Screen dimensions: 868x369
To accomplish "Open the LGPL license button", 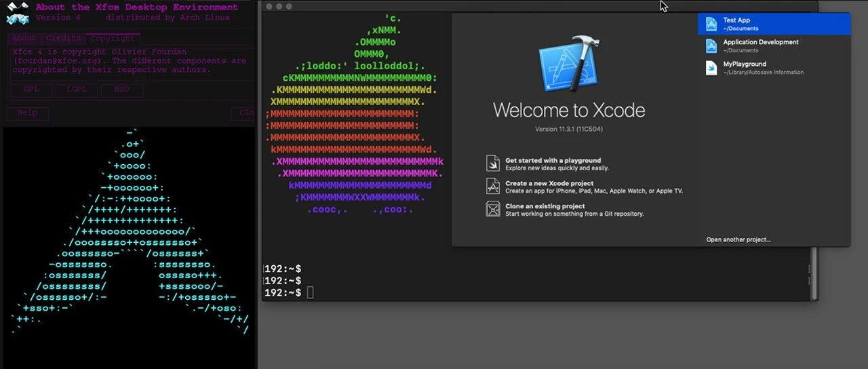I will tap(77, 90).
